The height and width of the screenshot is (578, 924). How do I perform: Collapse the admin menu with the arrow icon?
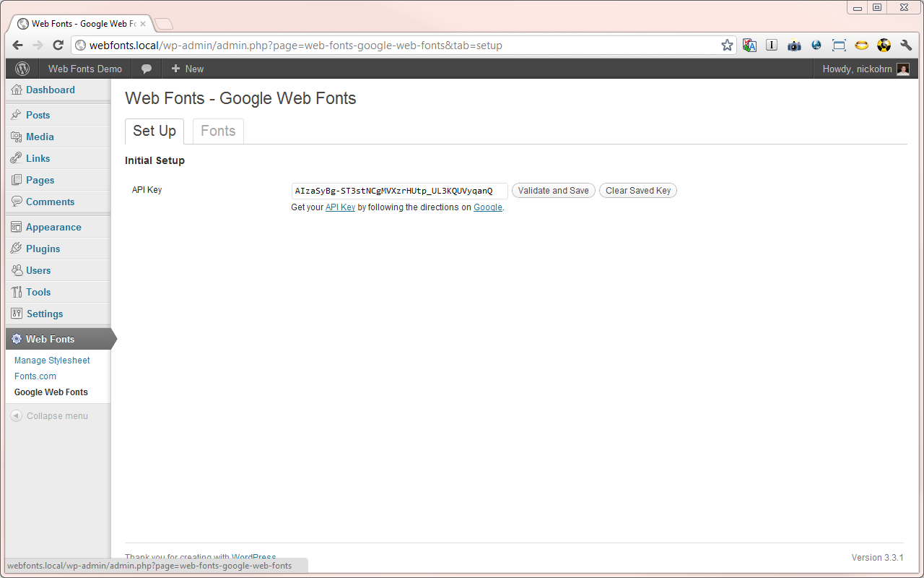pyautogui.click(x=16, y=415)
